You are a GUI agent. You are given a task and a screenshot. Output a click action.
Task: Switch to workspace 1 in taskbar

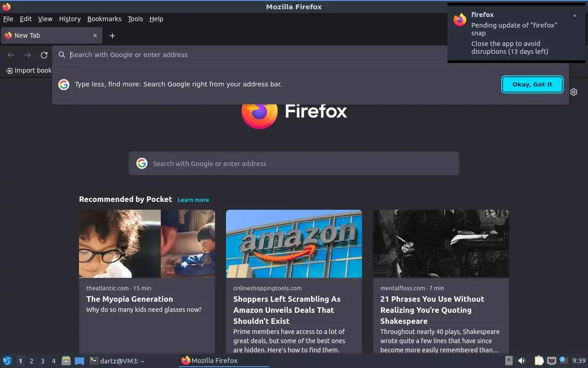click(x=20, y=361)
